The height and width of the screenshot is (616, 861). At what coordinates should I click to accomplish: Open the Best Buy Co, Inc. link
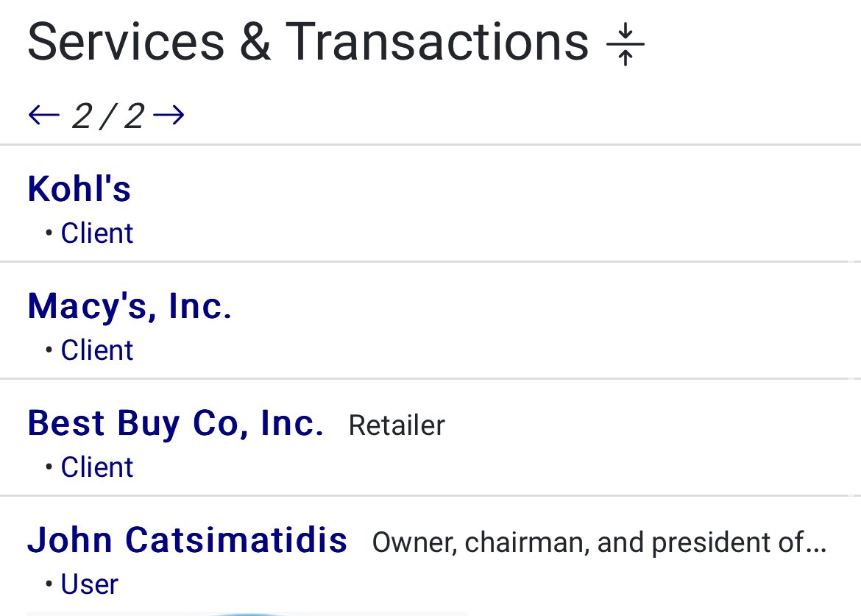[175, 422]
